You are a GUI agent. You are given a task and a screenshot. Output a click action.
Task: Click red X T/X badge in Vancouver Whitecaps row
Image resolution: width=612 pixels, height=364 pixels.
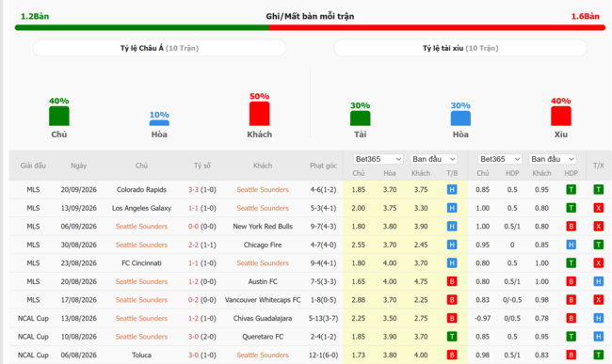tap(598, 300)
